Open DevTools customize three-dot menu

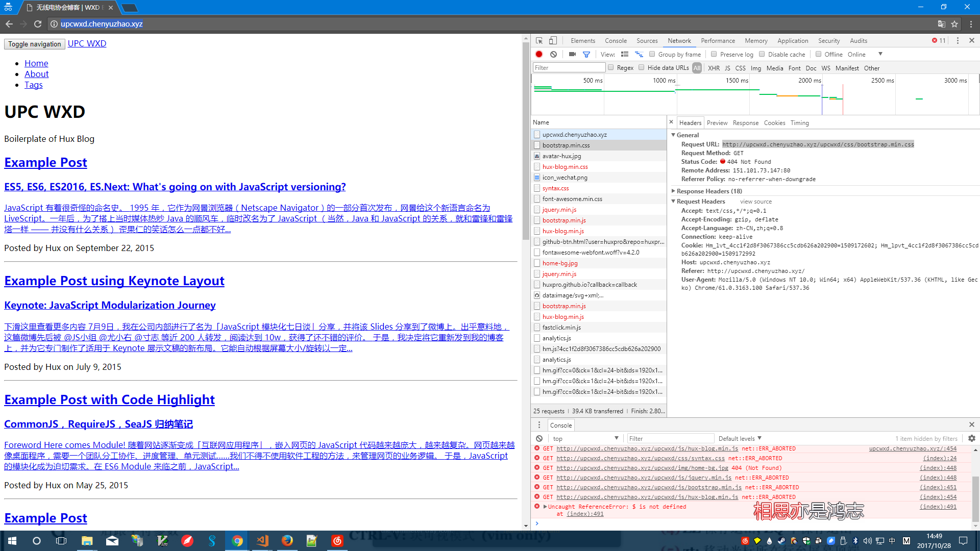click(958, 41)
